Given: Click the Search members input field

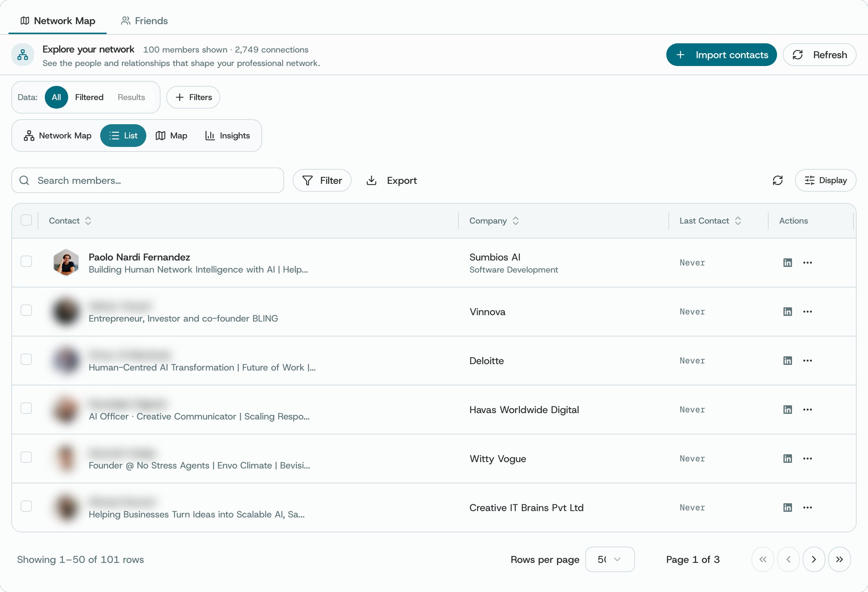Looking at the screenshot, I should (147, 180).
